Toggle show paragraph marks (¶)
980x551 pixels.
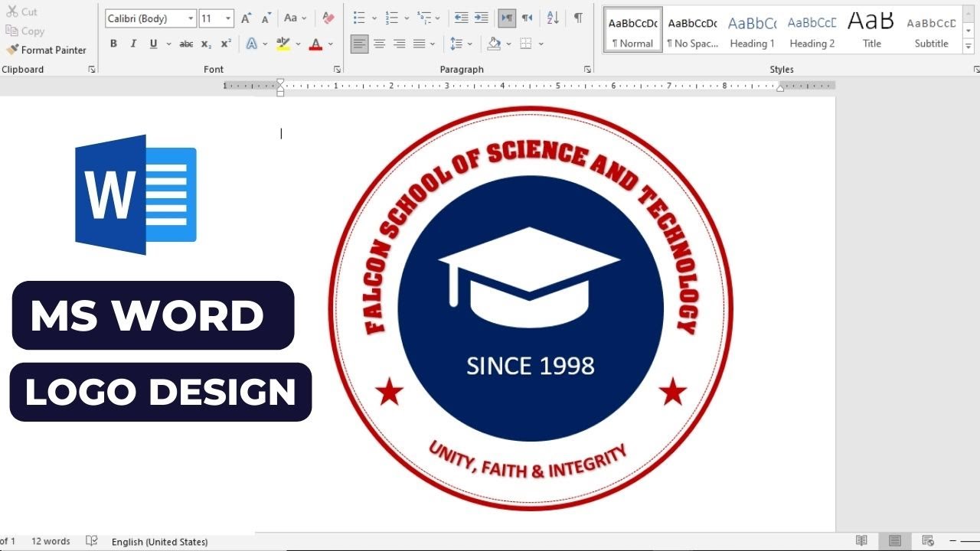(578, 18)
